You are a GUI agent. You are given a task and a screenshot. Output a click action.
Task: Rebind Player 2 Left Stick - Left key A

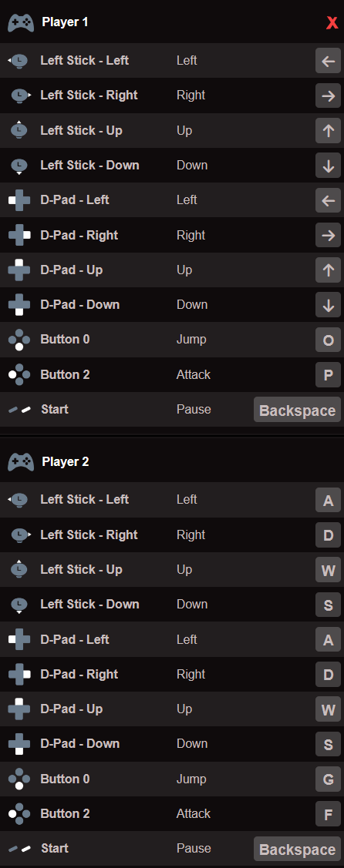pos(328,500)
